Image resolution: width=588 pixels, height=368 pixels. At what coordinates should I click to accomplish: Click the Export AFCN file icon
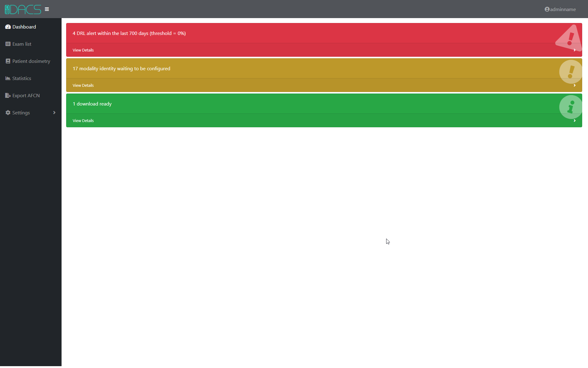pyautogui.click(x=8, y=96)
